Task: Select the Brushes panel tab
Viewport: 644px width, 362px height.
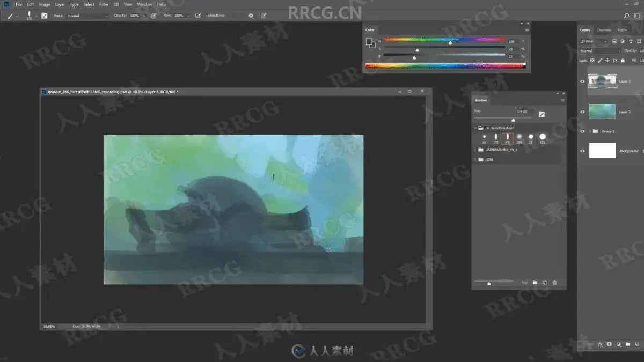Action: (x=480, y=100)
